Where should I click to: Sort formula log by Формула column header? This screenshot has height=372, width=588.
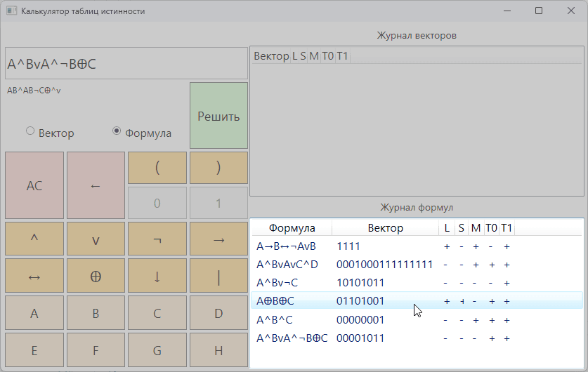click(292, 228)
